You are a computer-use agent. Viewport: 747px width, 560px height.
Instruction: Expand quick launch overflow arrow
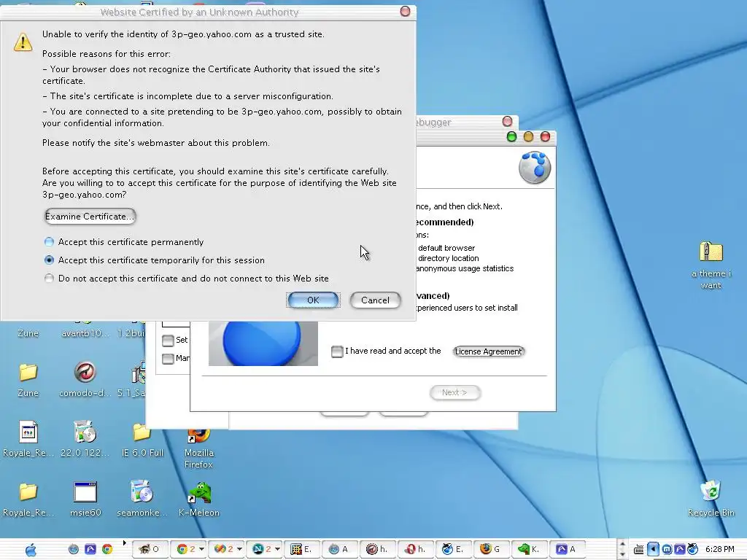point(125,542)
